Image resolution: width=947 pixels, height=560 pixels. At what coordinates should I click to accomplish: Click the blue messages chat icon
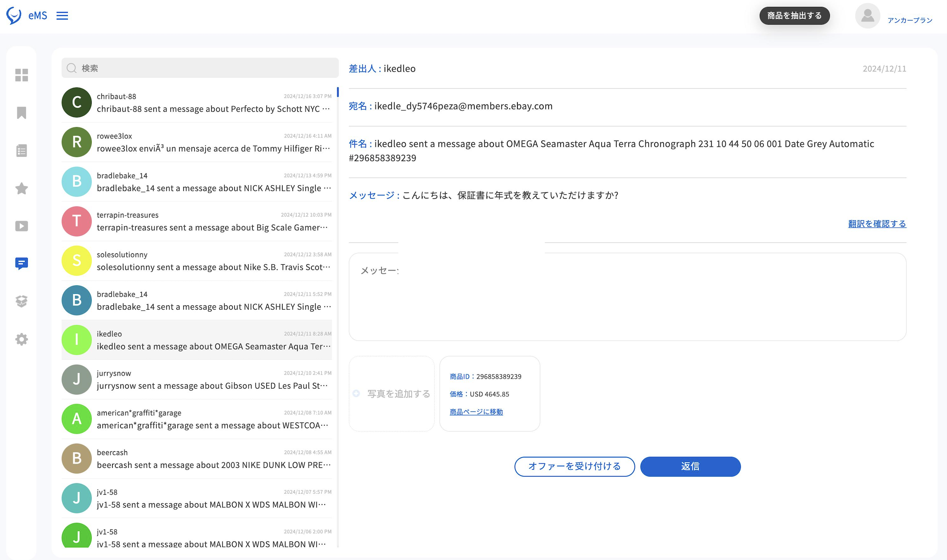(x=22, y=263)
